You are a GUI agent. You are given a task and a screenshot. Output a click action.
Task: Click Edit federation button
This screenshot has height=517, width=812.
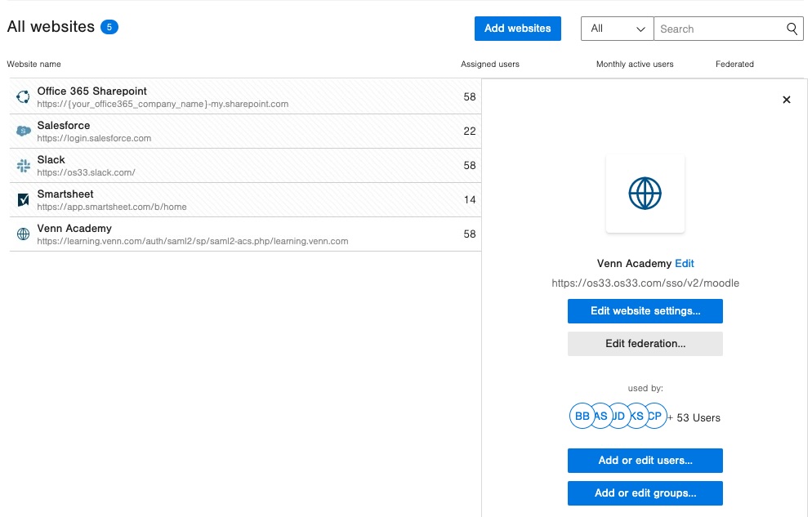click(645, 344)
